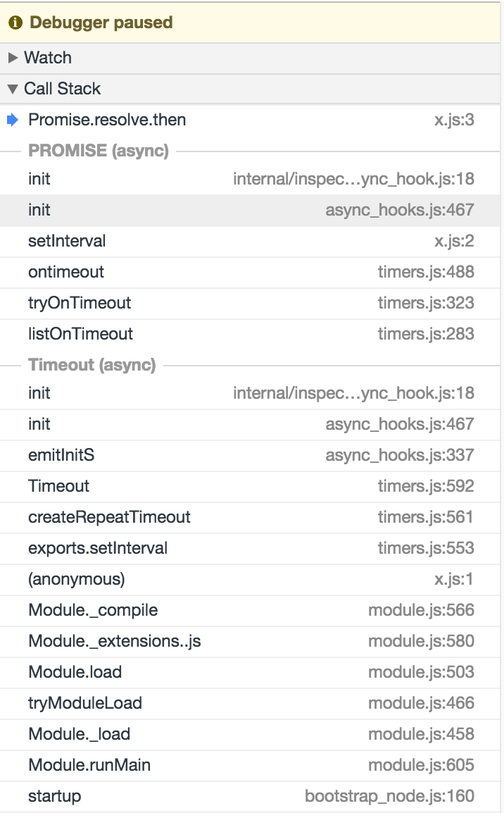Click the blue current-frame arrow icon
The width and height of the screenshot is (504, 813).
13,120
